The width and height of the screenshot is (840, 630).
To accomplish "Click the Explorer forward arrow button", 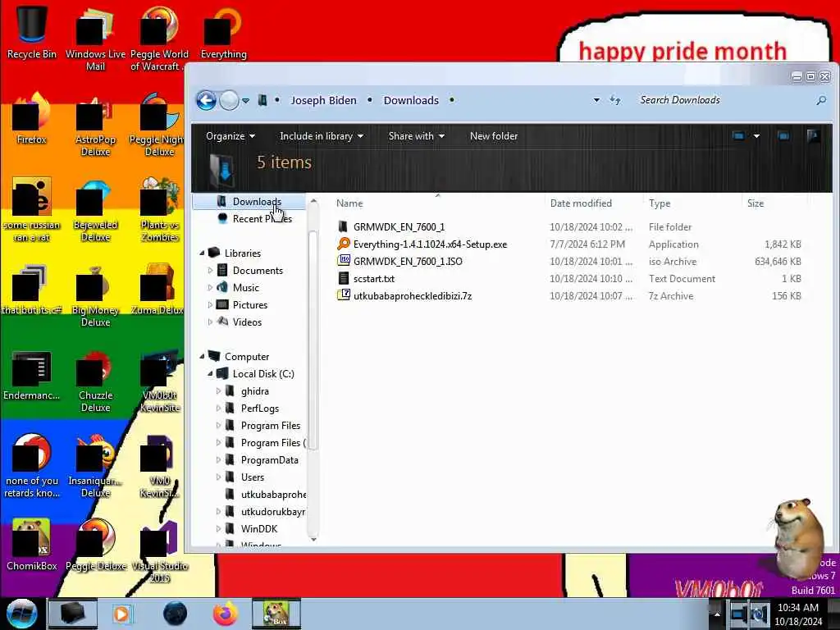I will tap(230, 100).
